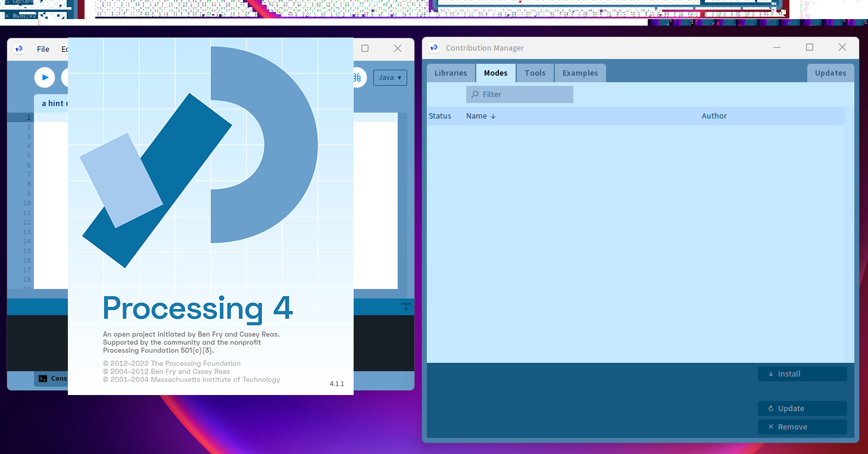
Task: Switch to the Libraries tab
Action: pyautogui.click(x=451, y=73)
